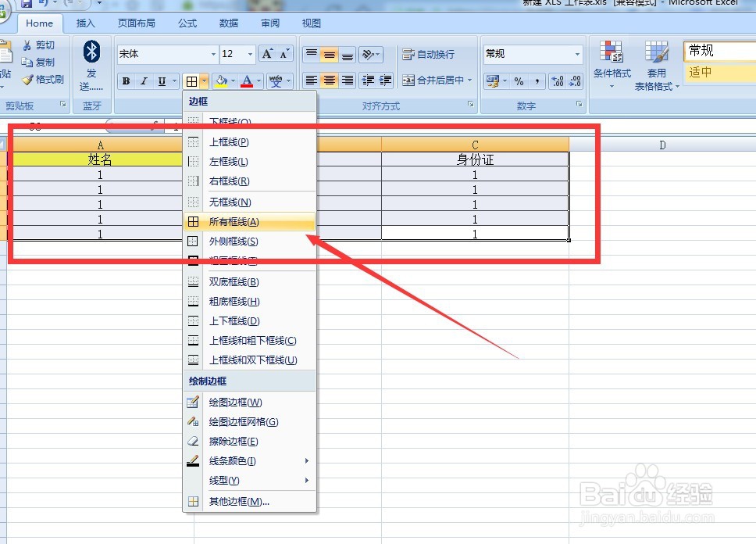
Task: Select the 身份证 header cell
Action: (x=474, y=159)
